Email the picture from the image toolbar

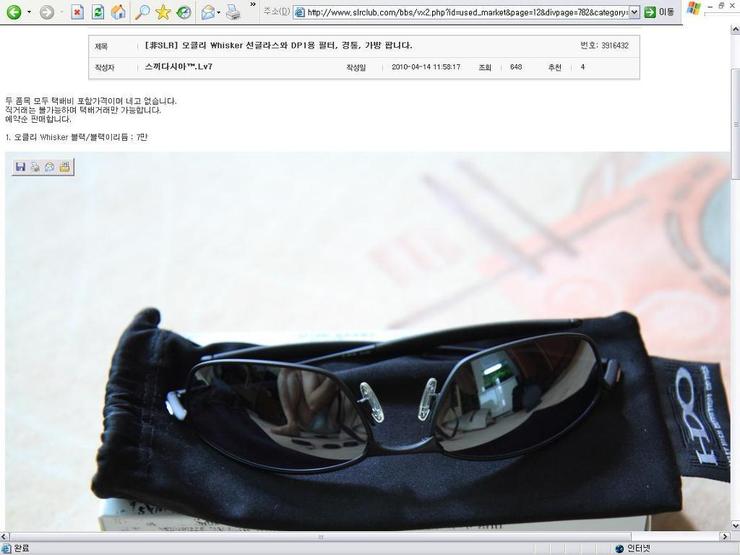coord(50,167)
